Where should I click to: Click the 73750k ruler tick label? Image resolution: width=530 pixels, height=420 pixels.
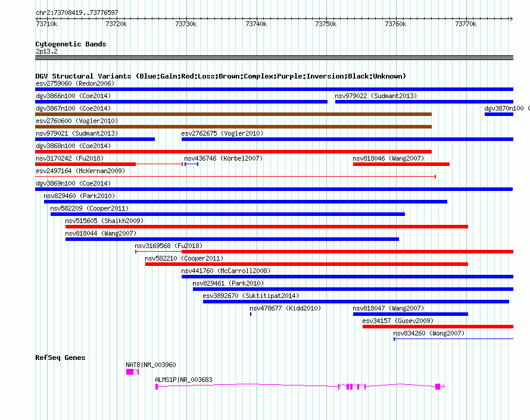point(326,24)
